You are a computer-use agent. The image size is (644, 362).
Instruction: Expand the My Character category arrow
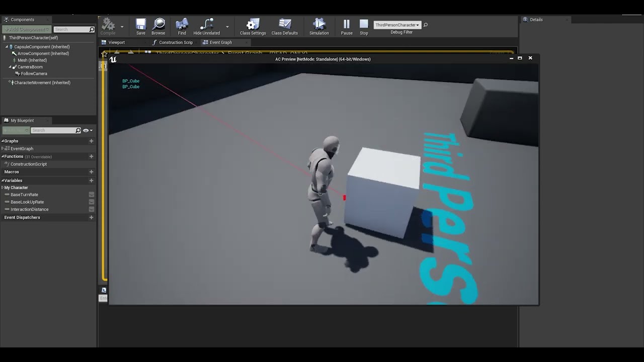tap(3, 188)
